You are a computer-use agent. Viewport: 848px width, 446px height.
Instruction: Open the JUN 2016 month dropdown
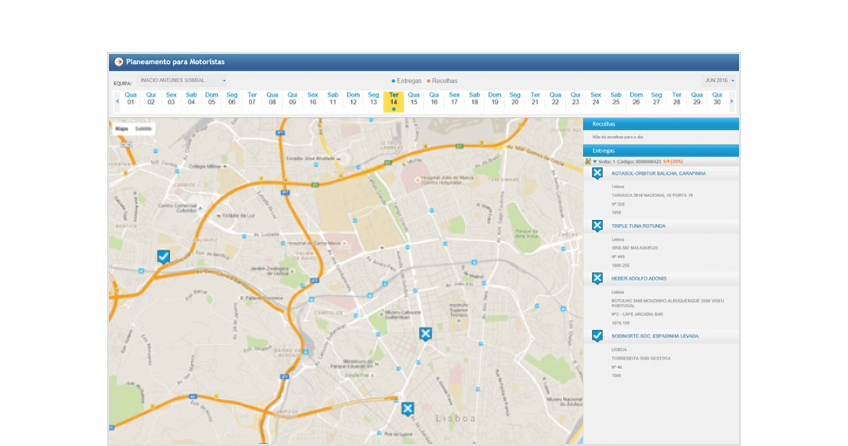pyautogui.click(x=719, y=80)
